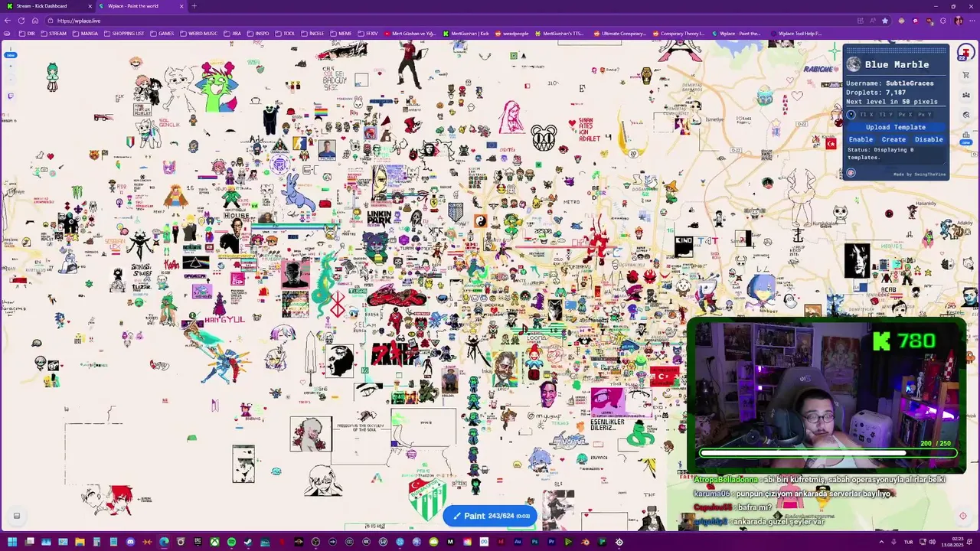Open the Ultimate Conspiracy bookmark
Screen dimensions: 980x551
pyautogui.click(x=619, y=34)
